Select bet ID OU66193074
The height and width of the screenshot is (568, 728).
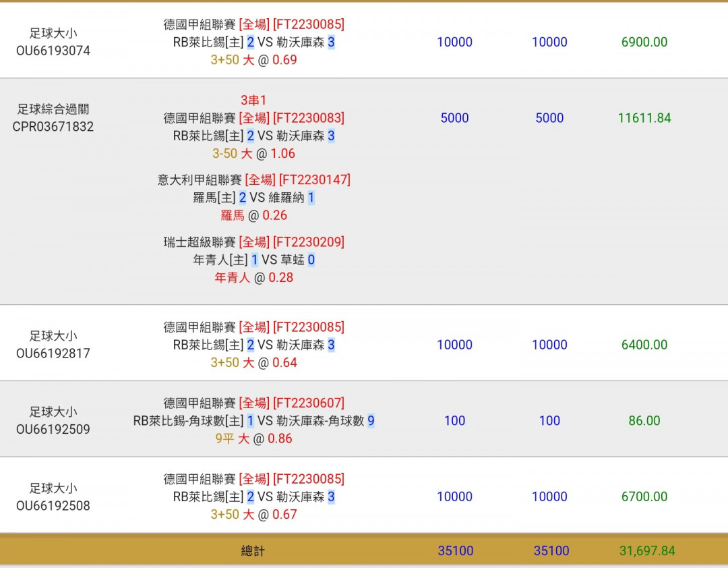click(x=53, y=51)
